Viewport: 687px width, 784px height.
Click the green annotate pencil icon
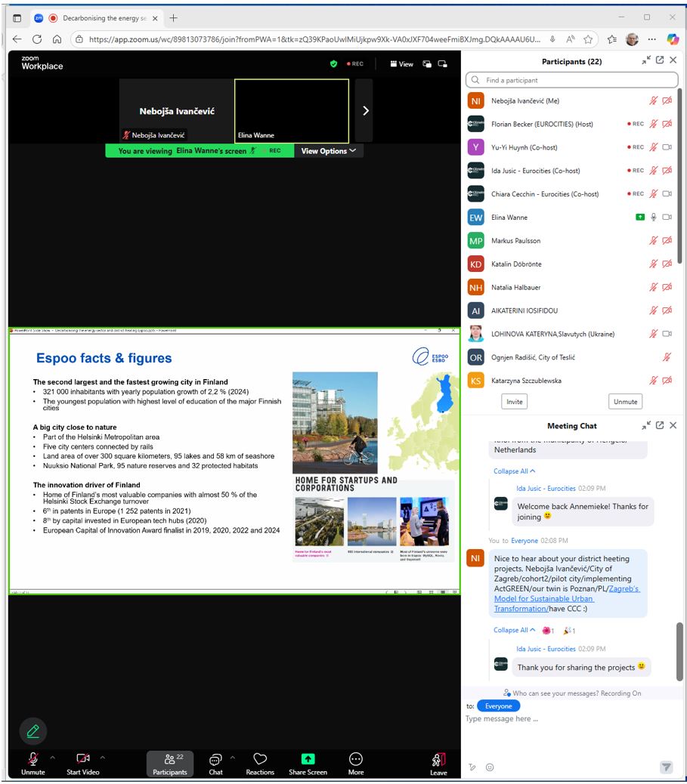[32, 730]
